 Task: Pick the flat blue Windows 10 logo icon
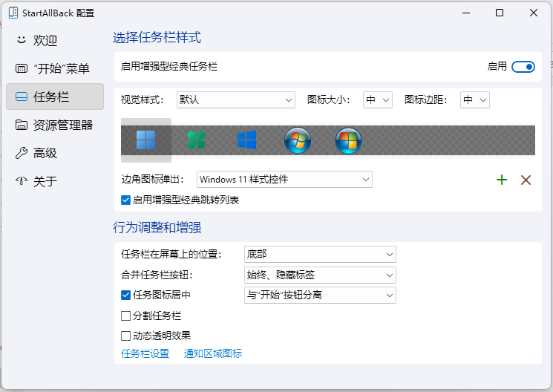[x=247, y=140]
